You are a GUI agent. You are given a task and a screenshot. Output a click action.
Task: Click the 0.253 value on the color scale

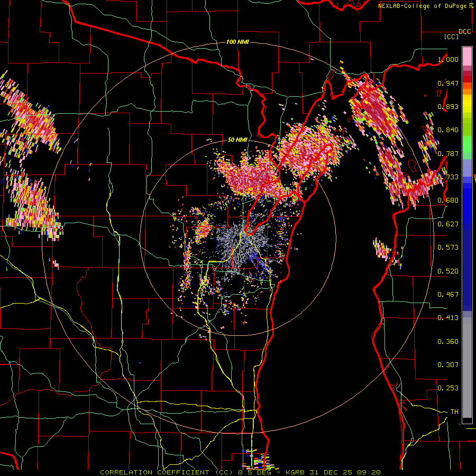(448, 388)
